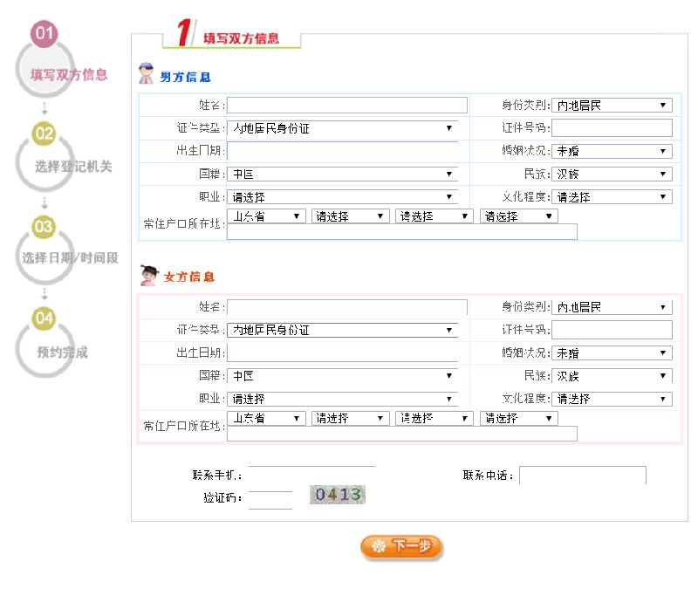The width and height of the screenshot is (698, 616).
Task: Open female 山东省 province dropdown
Action: [x=266, y=418]
